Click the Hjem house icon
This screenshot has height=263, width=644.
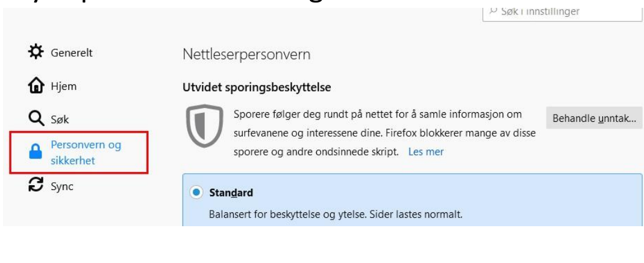[x=36, y=86]
